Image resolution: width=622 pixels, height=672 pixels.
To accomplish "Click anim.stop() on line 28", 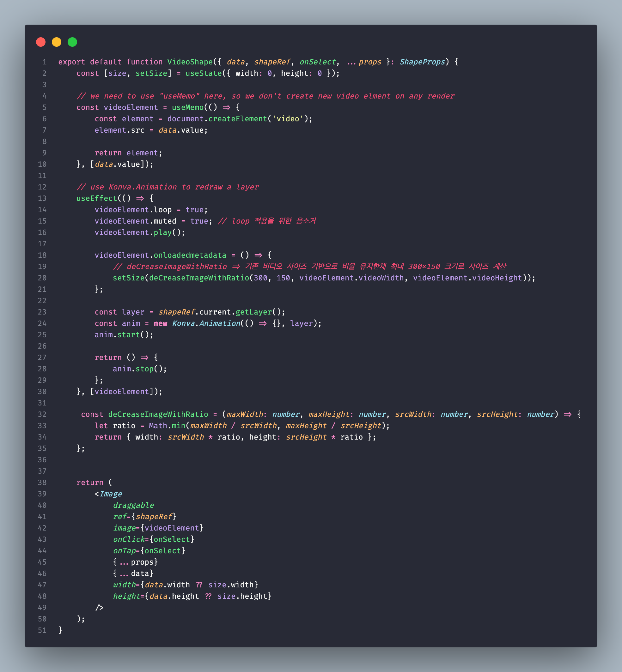I will click(139, 369).
